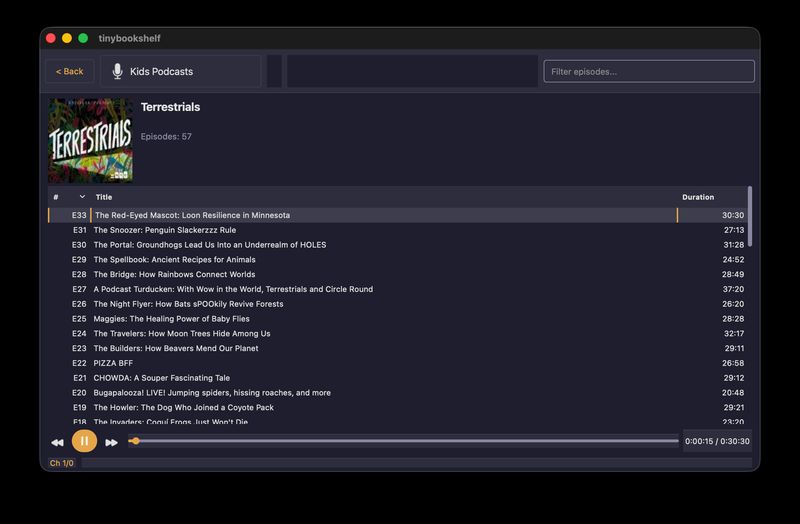Click the Ch 1/0 chapter indicator

coord(62,463)
